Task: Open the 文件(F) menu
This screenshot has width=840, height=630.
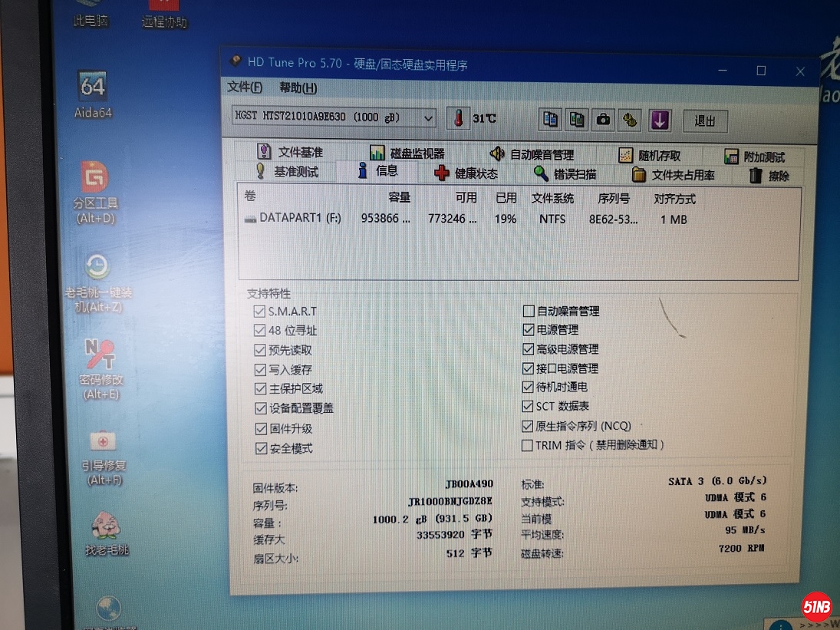Action: pos(245,87)
